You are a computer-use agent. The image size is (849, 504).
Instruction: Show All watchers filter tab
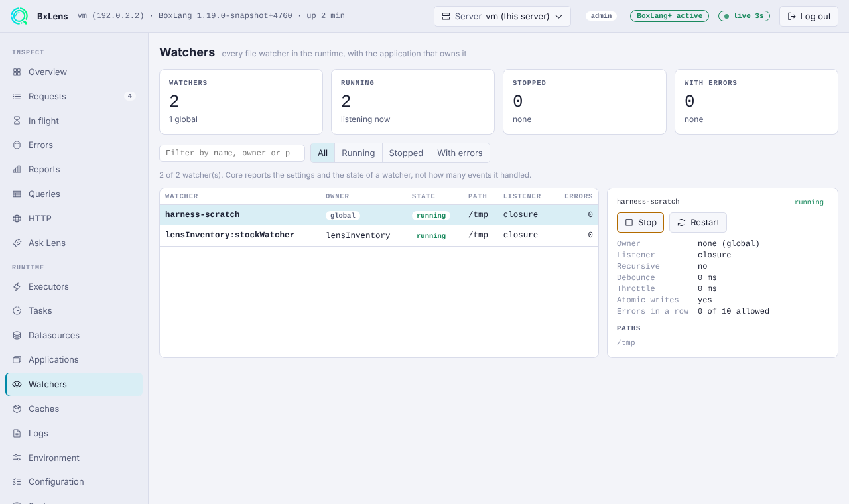tap(323, 153)
